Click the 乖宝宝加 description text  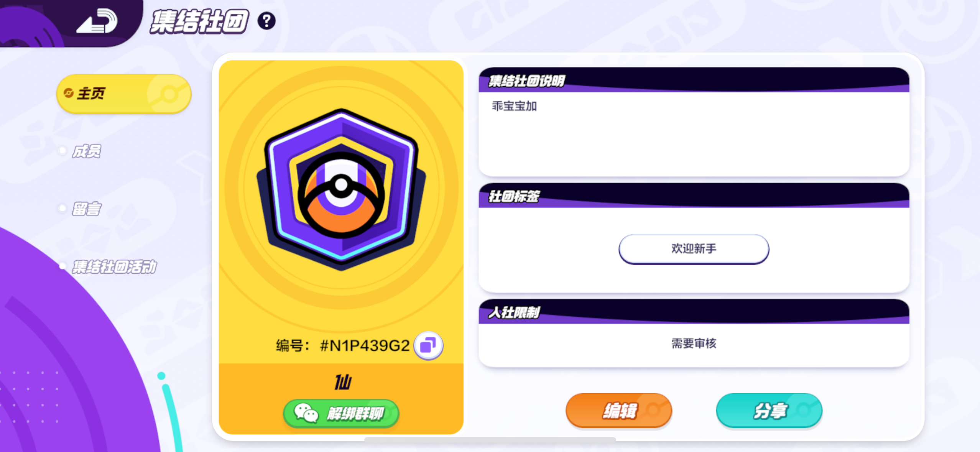pyautogui.click(x=514, y=106)
